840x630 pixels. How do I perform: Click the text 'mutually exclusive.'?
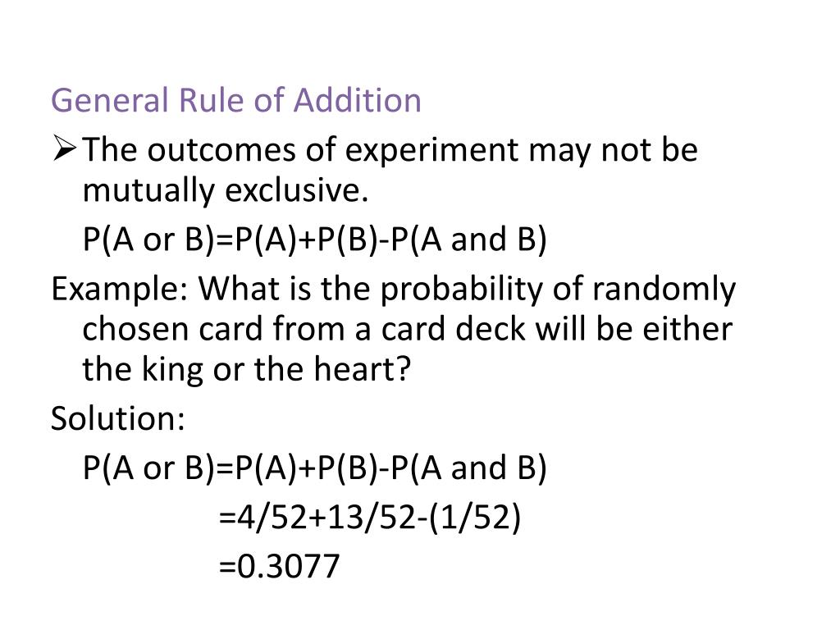[226, 189]
